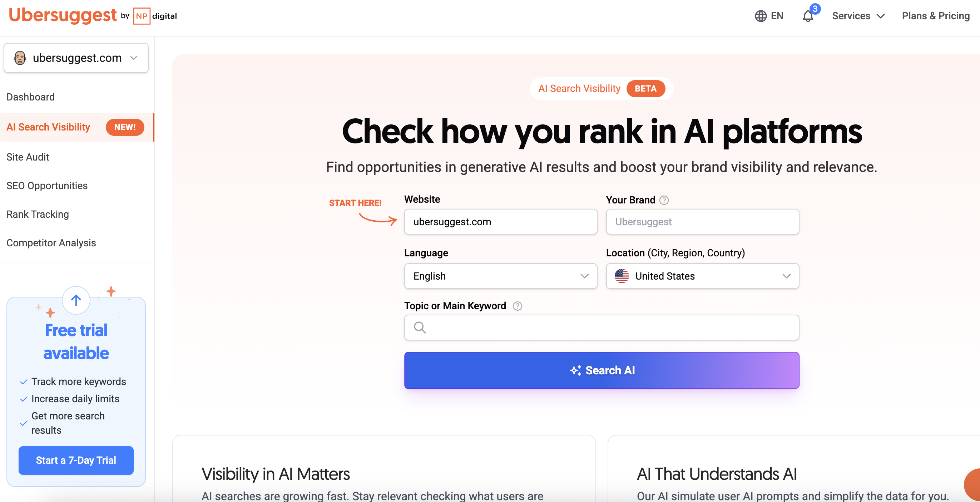The height and width of the screenshot is (502, 980).
Task: Open Site Audit from sidebar
Action: [28, 157]
